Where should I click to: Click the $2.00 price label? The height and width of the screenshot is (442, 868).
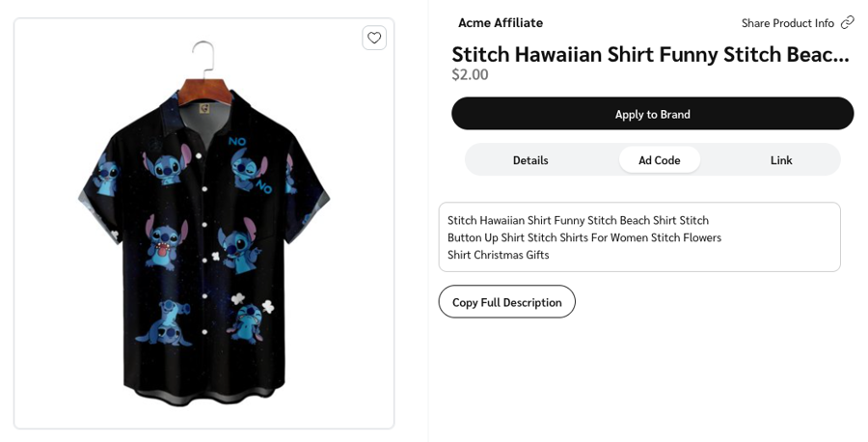[x=470, y=74]
